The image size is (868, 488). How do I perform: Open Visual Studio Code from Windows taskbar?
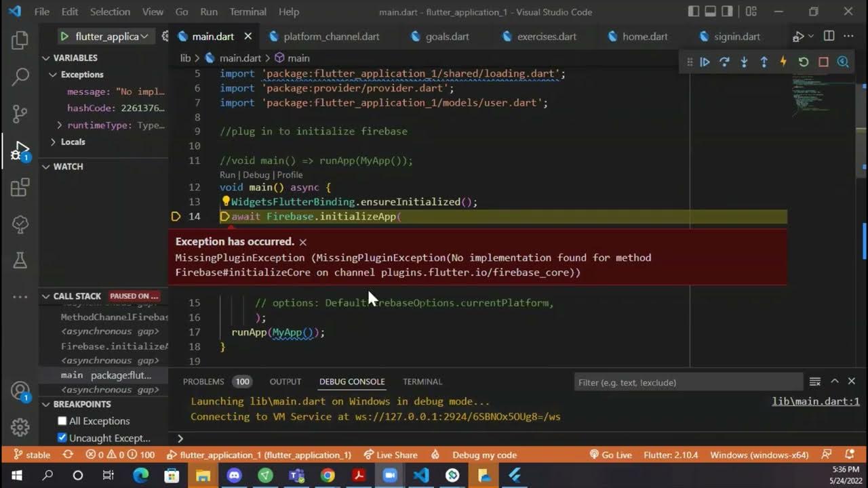point(421,475)
